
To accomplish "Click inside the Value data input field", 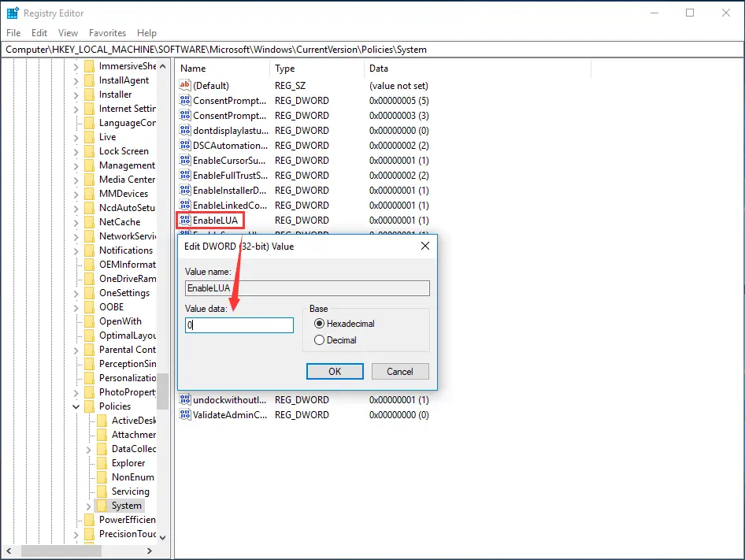I will click(239, 325).
